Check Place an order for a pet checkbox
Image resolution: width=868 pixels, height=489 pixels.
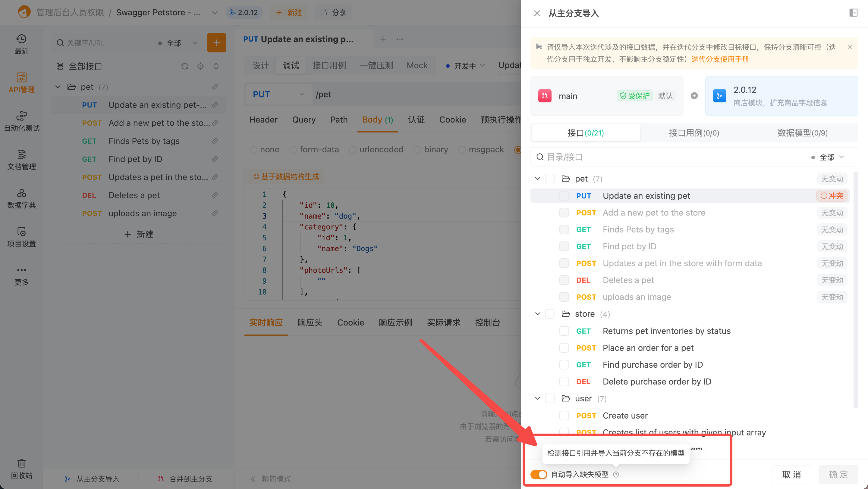[x=564, y=348]
